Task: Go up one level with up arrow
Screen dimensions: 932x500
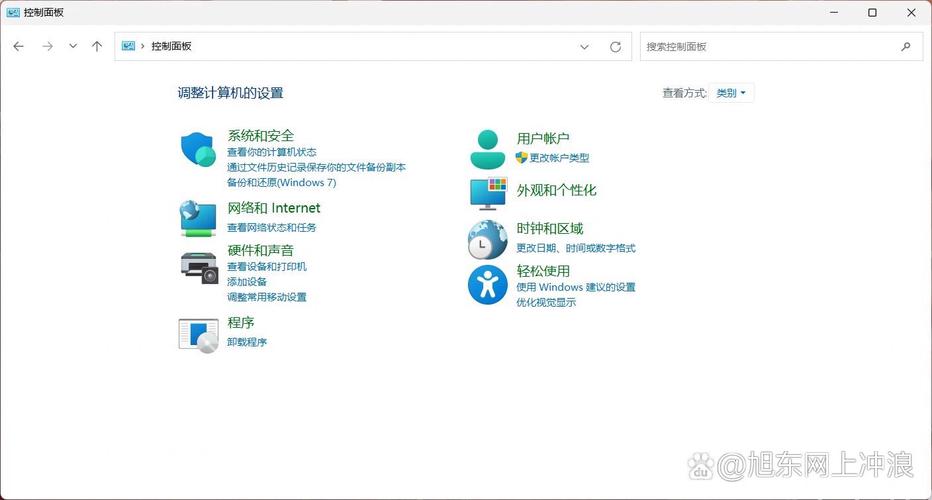Action: click(97, 46)
